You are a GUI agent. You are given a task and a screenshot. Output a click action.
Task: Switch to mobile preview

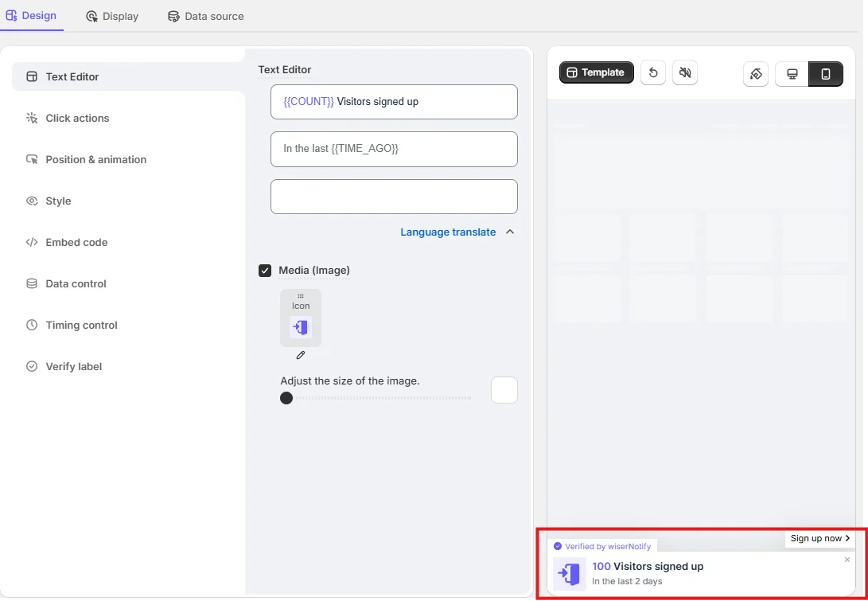[825, 74]
